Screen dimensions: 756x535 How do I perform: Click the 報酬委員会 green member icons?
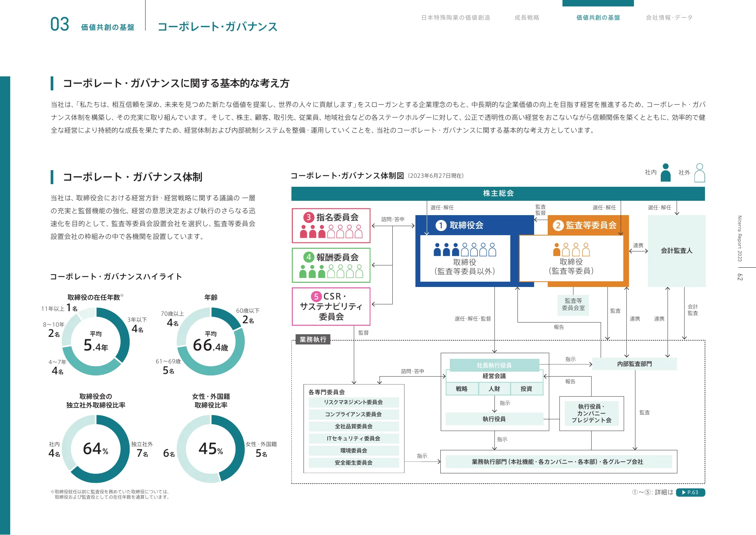click(331, 271)
